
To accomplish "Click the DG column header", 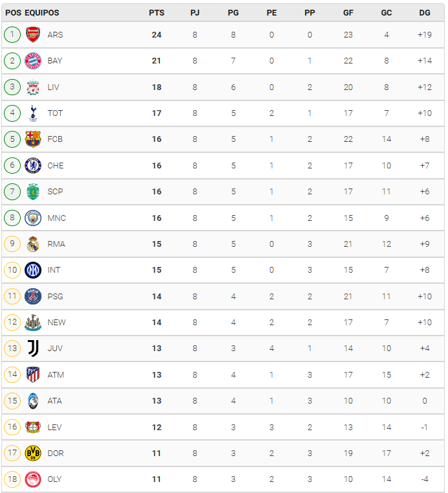I will pyautogui.click(x=425, y=13).
